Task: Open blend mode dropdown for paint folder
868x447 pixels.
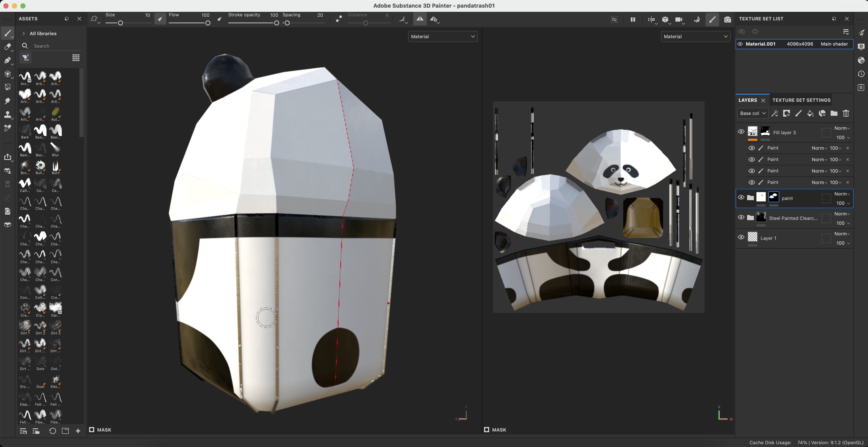Action: click(842, 194)
